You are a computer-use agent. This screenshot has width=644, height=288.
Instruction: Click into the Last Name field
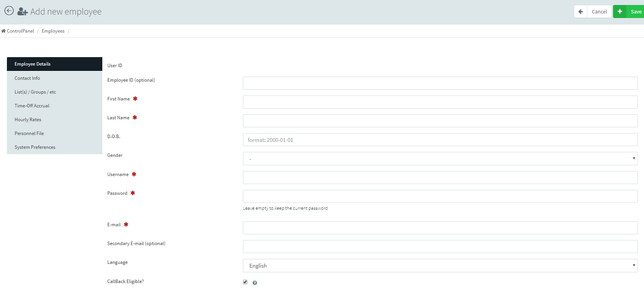[x=440, y=121]
